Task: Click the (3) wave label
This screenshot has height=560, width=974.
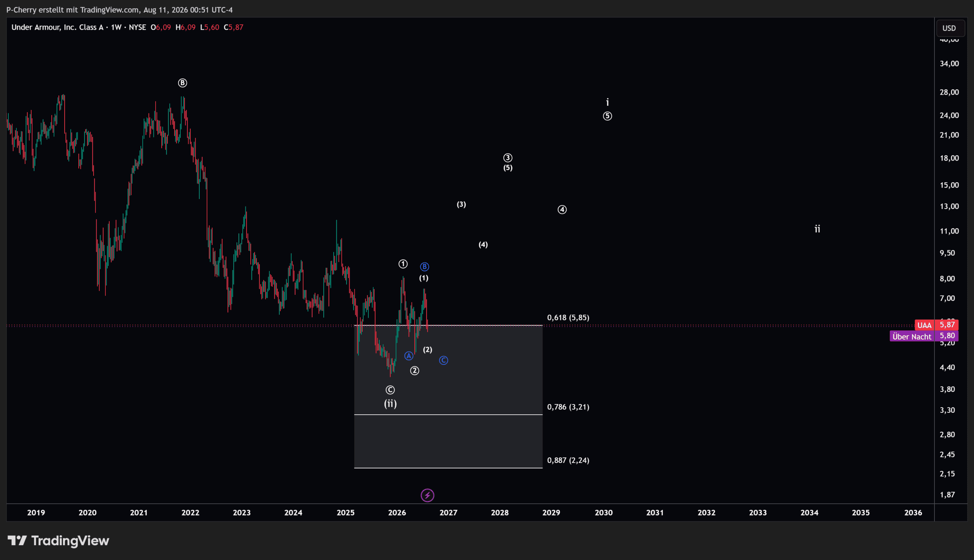Action: [461, 204]
